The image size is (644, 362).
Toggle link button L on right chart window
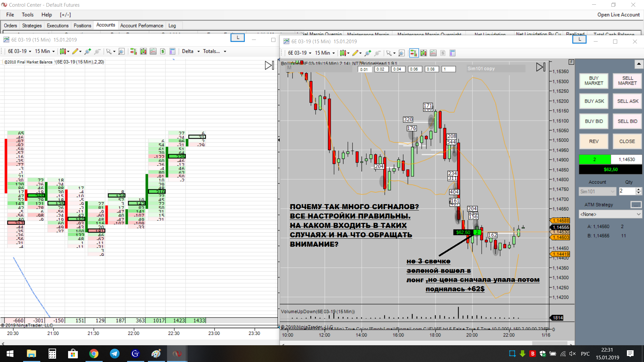click(579, 39)
